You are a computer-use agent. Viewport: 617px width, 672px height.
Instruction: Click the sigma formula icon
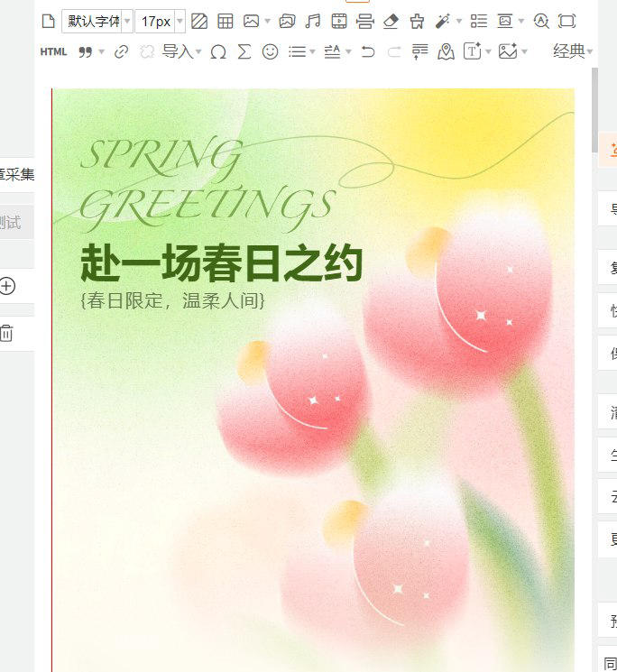(244, 52)
